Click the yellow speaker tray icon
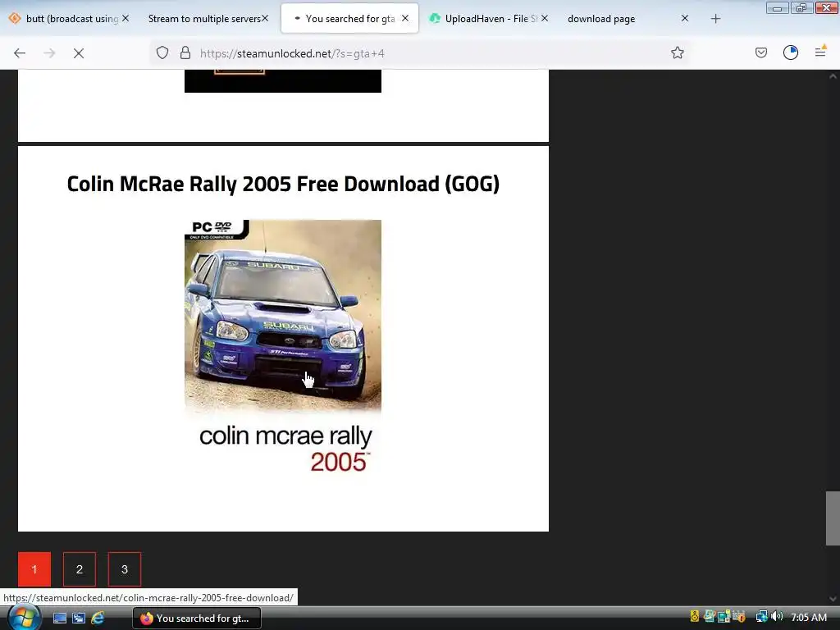Screen dimensions: 840x630 tap(695, 617)
